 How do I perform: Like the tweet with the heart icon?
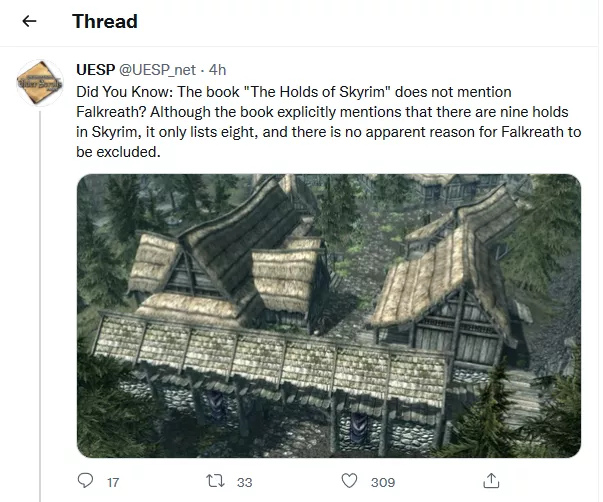click(349, 481)
